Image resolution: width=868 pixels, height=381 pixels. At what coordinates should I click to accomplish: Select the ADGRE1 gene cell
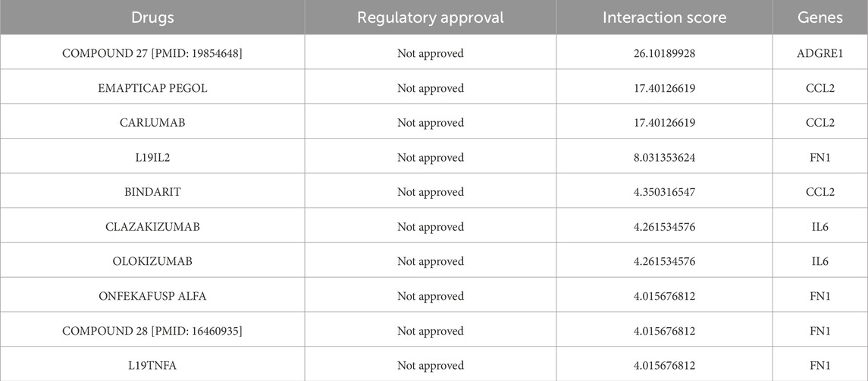819,53
